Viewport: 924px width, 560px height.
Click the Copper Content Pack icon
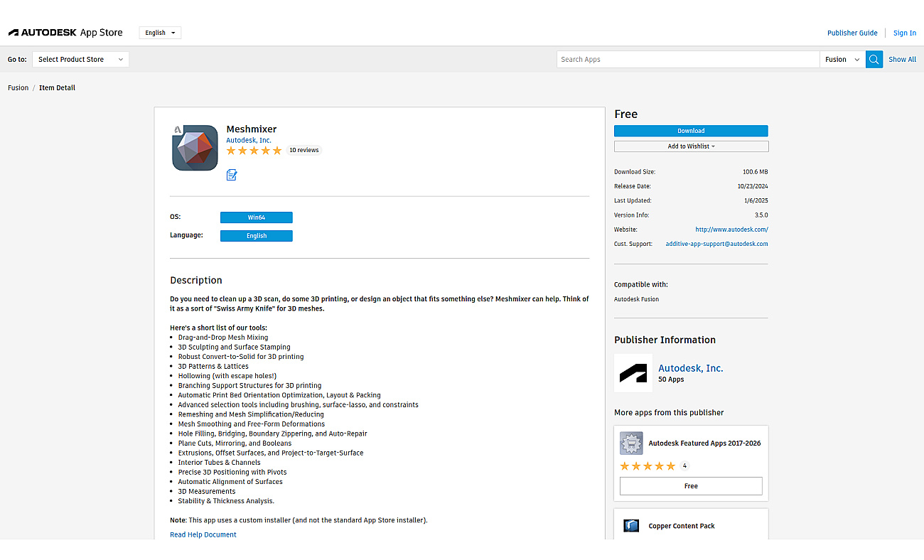pyautogui.click(x=631, y=526)
